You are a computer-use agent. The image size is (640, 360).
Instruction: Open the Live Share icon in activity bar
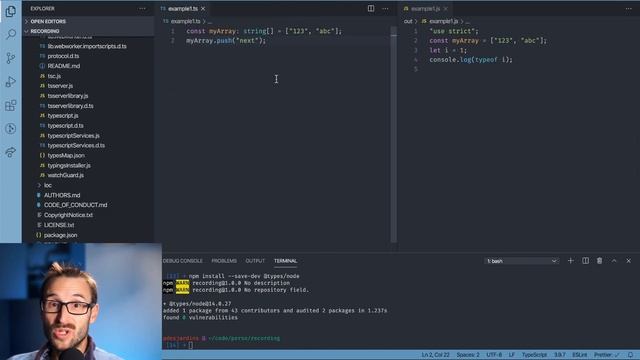coord(11,152)
